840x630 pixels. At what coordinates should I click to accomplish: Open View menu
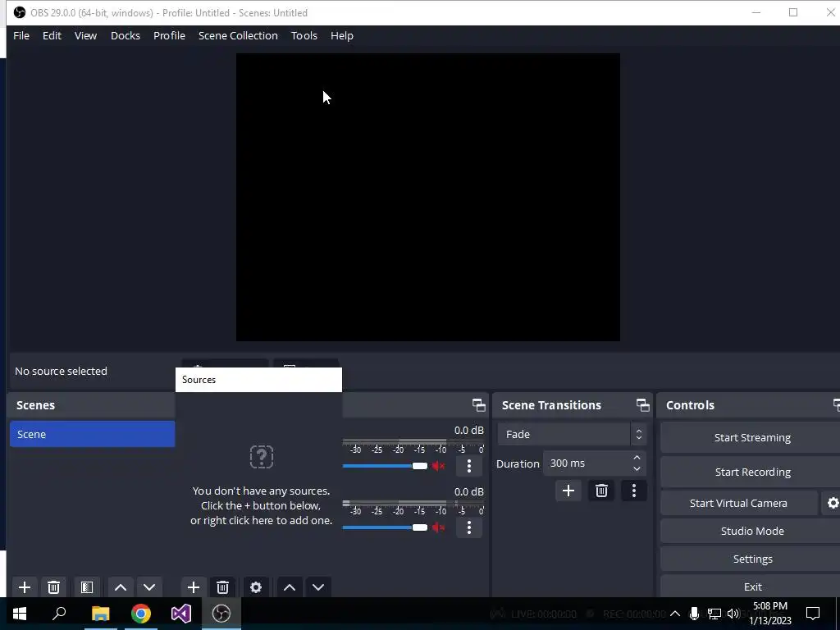(85, 35)
